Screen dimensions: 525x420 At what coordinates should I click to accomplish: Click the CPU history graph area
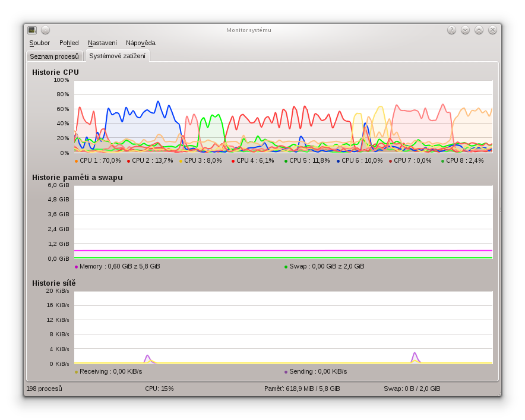point(283,116)
